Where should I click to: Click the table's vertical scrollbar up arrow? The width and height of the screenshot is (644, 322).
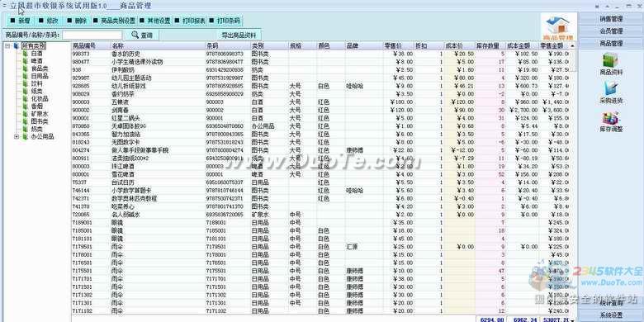572,45
